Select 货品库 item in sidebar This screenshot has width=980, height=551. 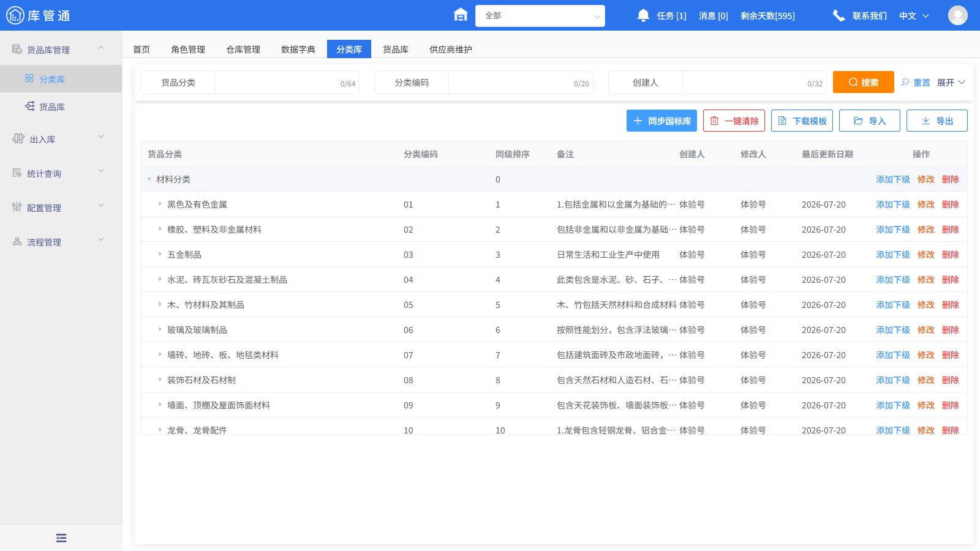(x=61, y=107)
